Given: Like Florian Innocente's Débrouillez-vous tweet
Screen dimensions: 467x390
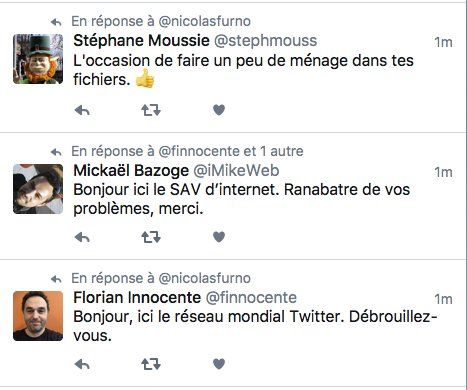Looking at the screenshot, I should 219,364.
